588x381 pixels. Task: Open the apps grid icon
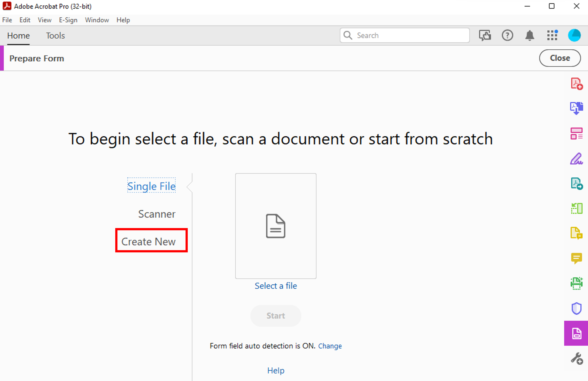(552, 35)
